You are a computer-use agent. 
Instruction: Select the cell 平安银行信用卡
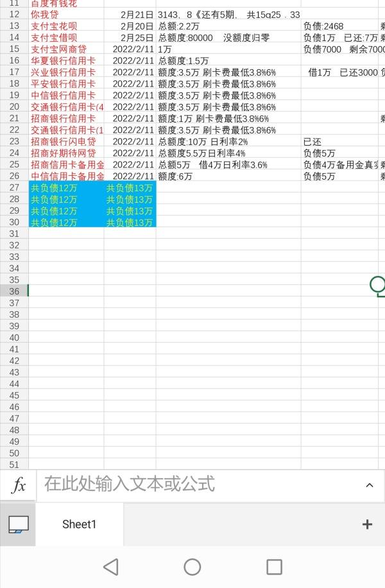tap(66, 84)
